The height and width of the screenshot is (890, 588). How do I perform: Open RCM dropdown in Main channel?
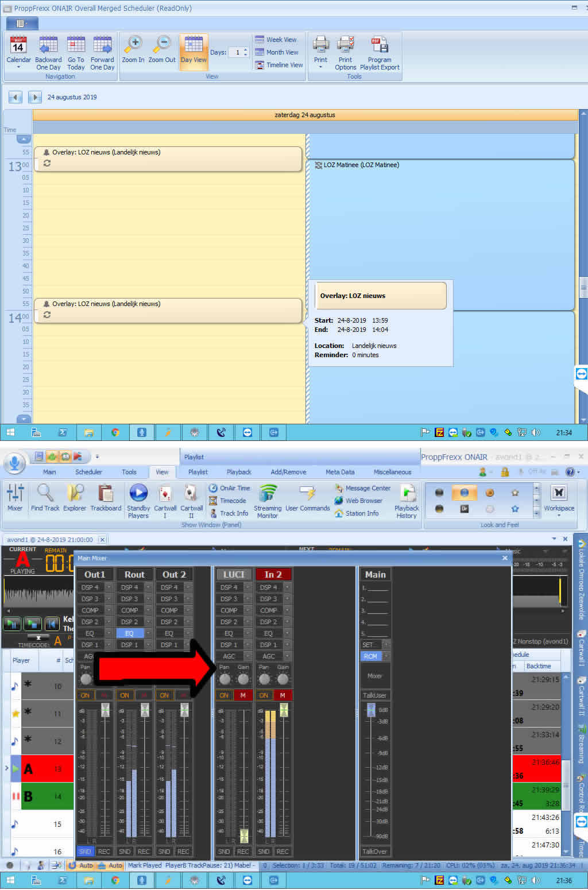click(386, 656)
